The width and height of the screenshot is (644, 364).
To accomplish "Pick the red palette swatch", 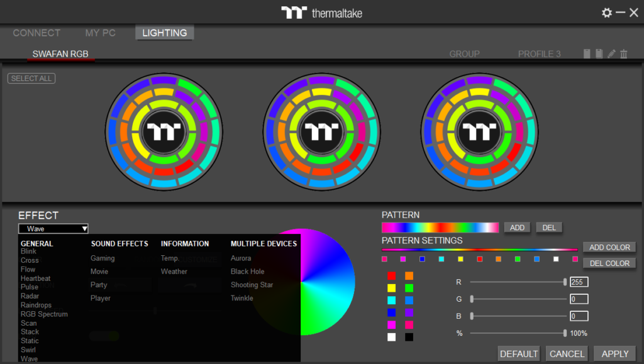I will pyautogui.click(x=391, y=275).
